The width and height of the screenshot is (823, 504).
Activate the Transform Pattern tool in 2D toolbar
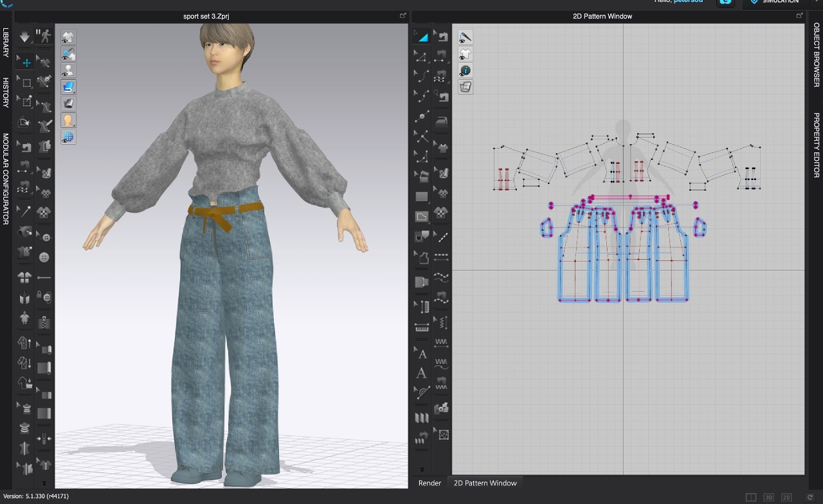tap(421, 37)
